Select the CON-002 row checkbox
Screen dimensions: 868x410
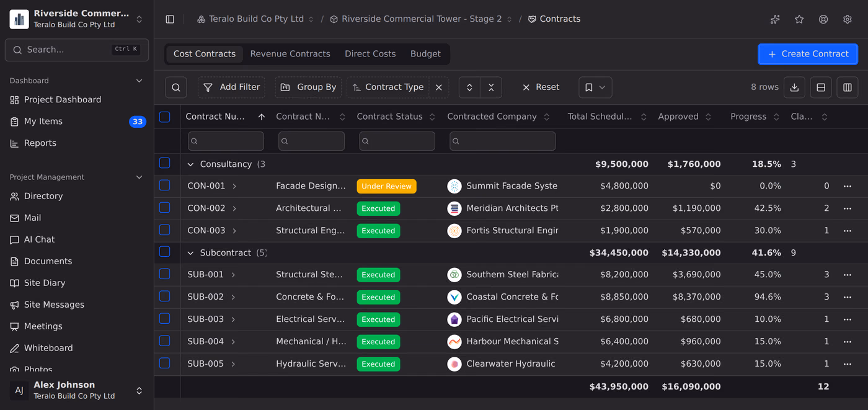pyautogui.click(x=164, y=207)
